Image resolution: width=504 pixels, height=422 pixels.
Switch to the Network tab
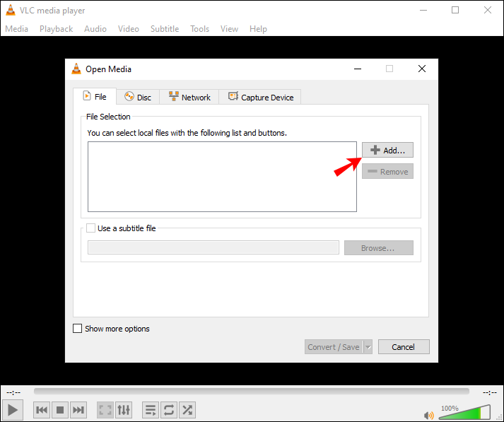click(189, 97)
